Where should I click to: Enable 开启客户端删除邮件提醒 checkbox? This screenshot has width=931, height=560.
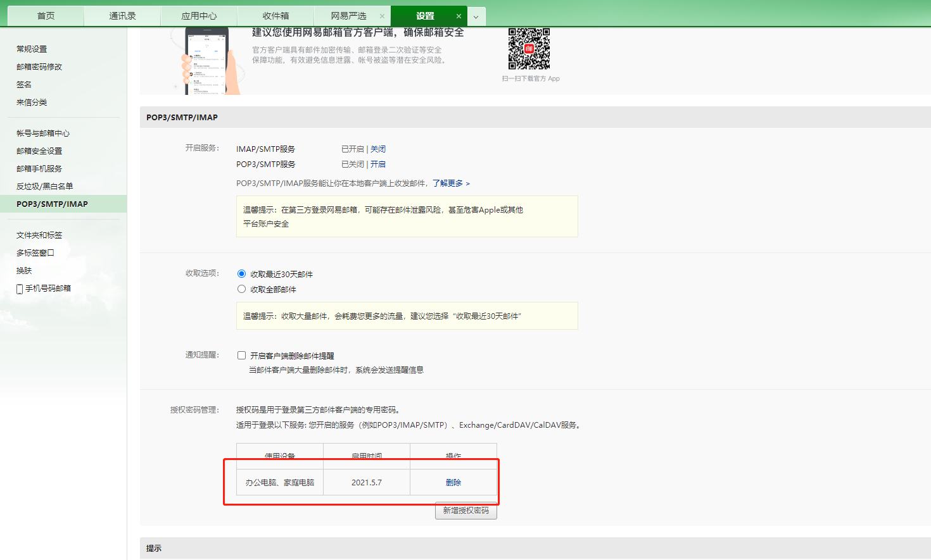[241, 356]
